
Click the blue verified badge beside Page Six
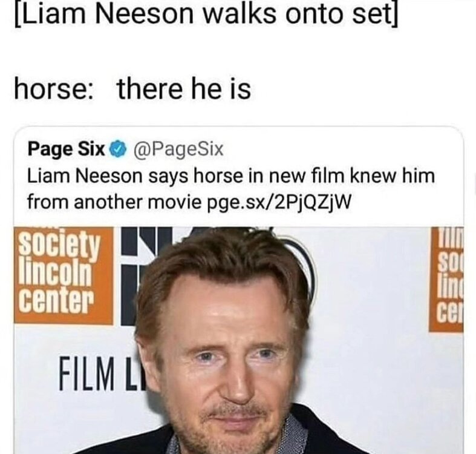click(119, 150)
